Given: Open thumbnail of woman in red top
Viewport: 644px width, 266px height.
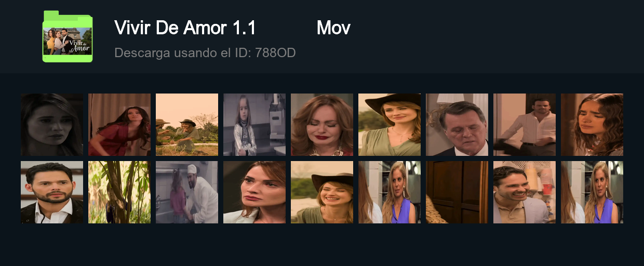Looking at the screenshot, I should pos(119,125).
